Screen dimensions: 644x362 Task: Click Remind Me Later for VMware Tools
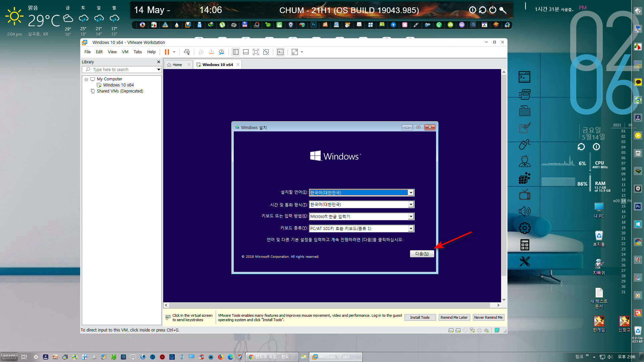point(453,317)
